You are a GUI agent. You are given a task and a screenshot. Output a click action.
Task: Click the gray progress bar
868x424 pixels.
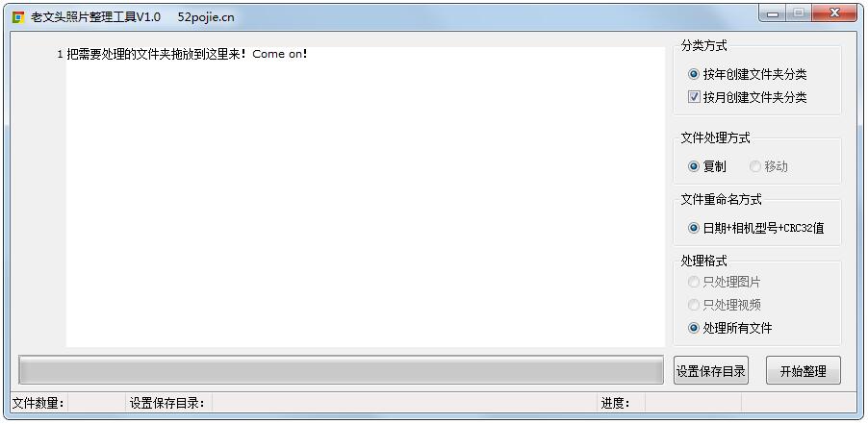(x=341, y=370)
